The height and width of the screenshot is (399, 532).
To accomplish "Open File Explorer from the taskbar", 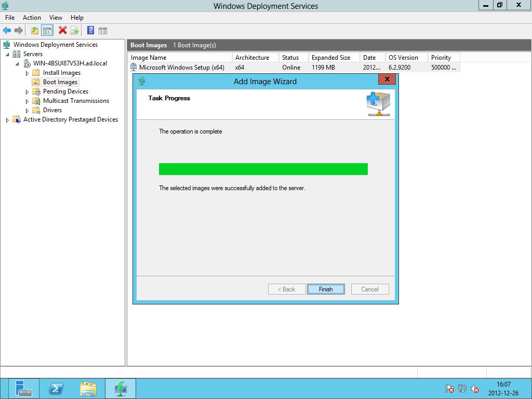I will pyautogui.click(x=88, y=389).
